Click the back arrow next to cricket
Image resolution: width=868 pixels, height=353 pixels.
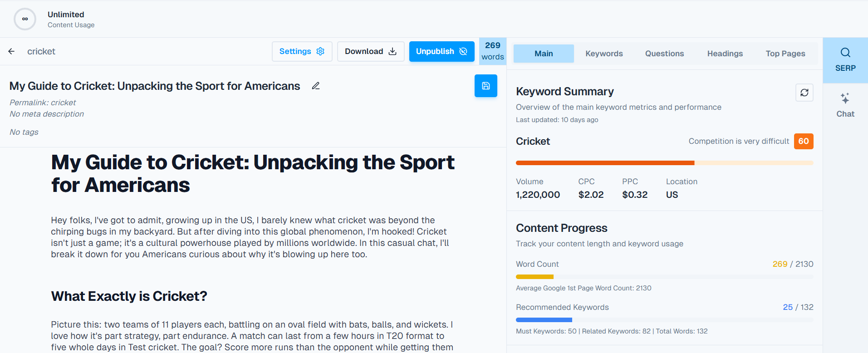click(x=11, y=51)
